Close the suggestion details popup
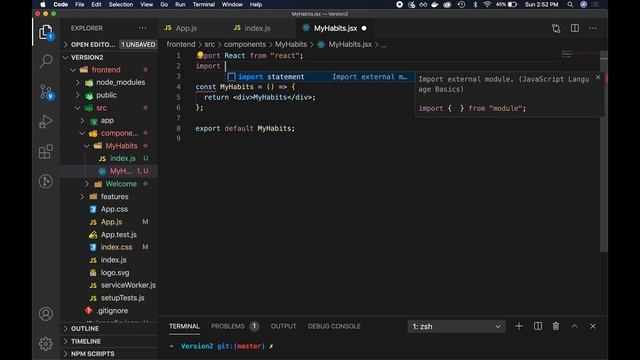 tap(598, 77)
